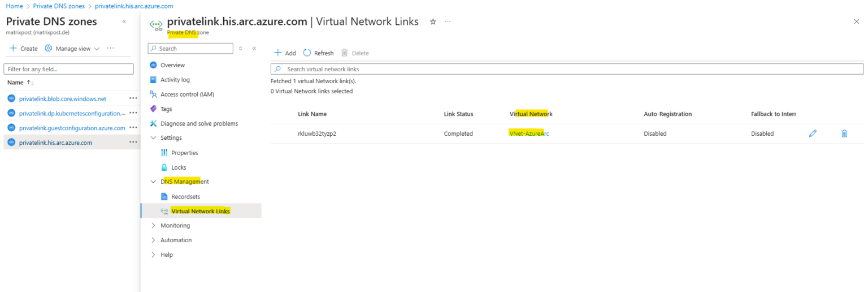The width and height of the screenshot is (868, 292).
Task: Focus the Filter for any field box
Action: click(68, 69)
